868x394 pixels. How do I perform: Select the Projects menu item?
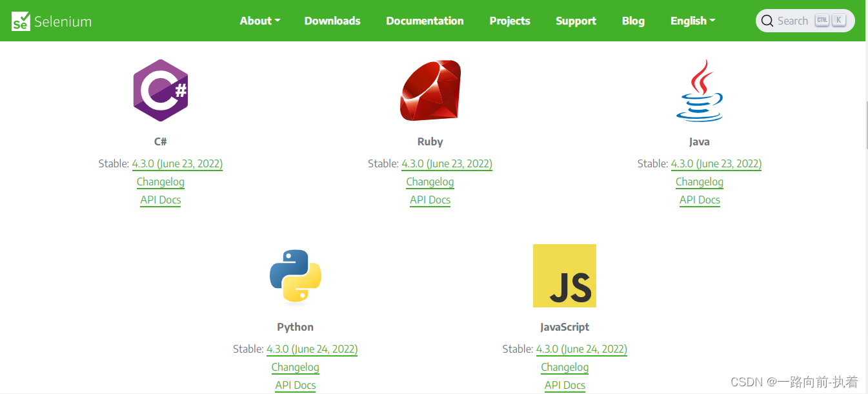tap(510, 20)
